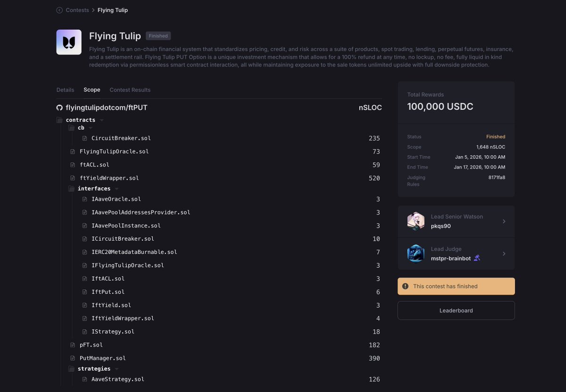Click the file icon for PutManager.sol

[x=73, y=358]
